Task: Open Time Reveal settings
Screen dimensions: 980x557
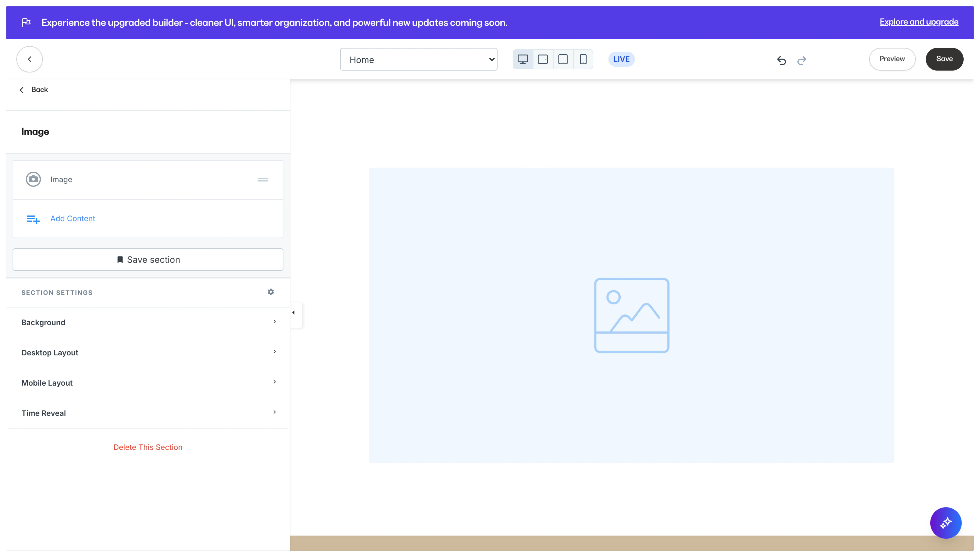Action: click(148, 413)
